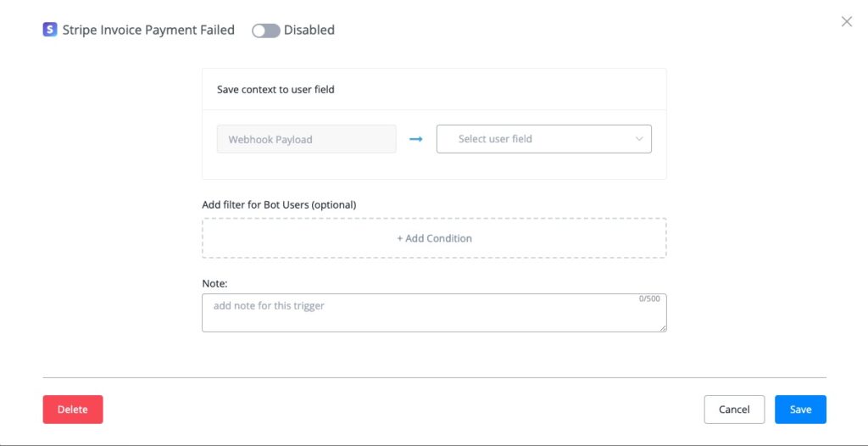This screenshot has height=446, width=868.
Task: Click the Note: label
Action: pos(214,283)
